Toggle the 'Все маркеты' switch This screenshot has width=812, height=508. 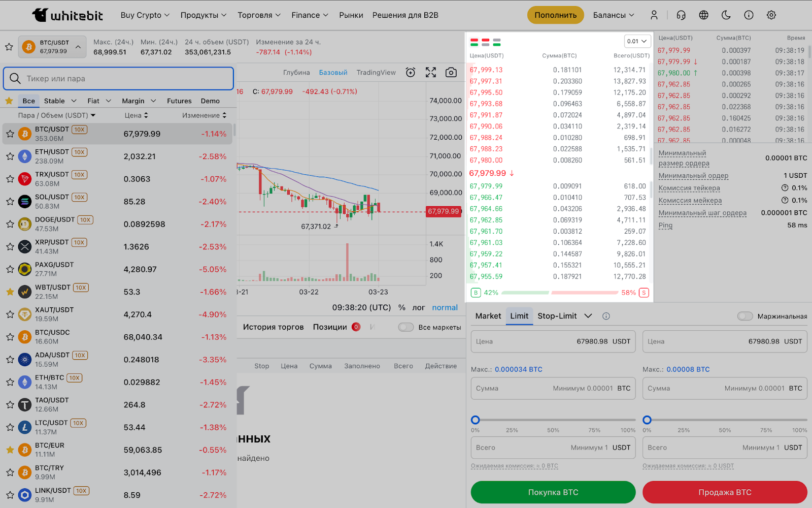pos(406,327)
